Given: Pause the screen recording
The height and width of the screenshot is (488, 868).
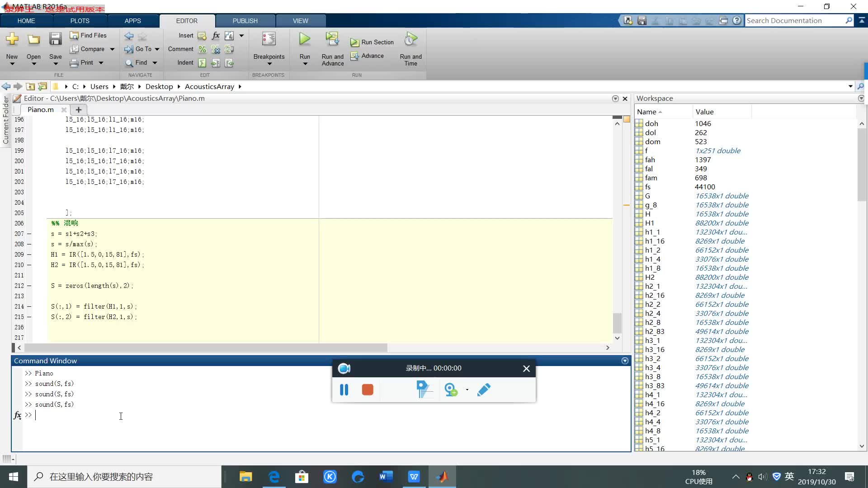Looking at the screenshot, I should click(x=344, y=389).
